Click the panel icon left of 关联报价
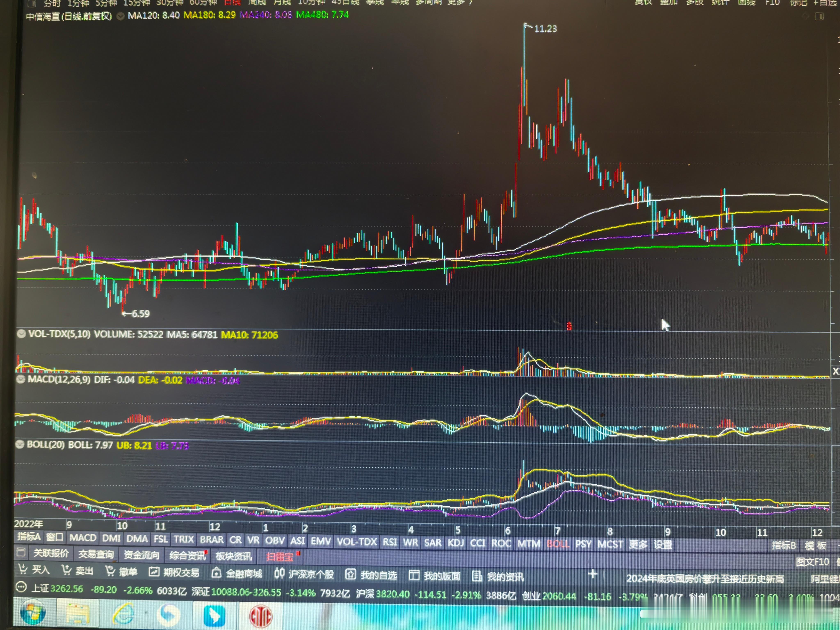The width and height of the screenshot is (840, 630). pos(21,552)
